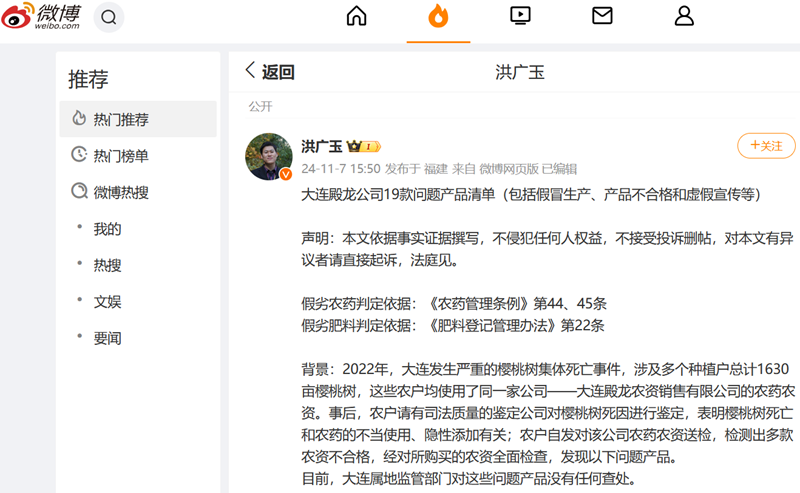Open the video section icon
This screenshot has width=800, height=493.
point(520,16)
